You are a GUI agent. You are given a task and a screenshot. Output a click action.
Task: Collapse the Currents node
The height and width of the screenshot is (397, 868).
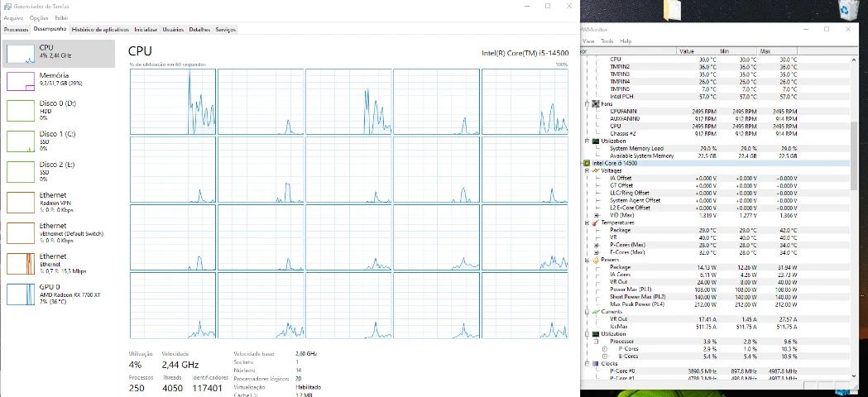(587, 312)
